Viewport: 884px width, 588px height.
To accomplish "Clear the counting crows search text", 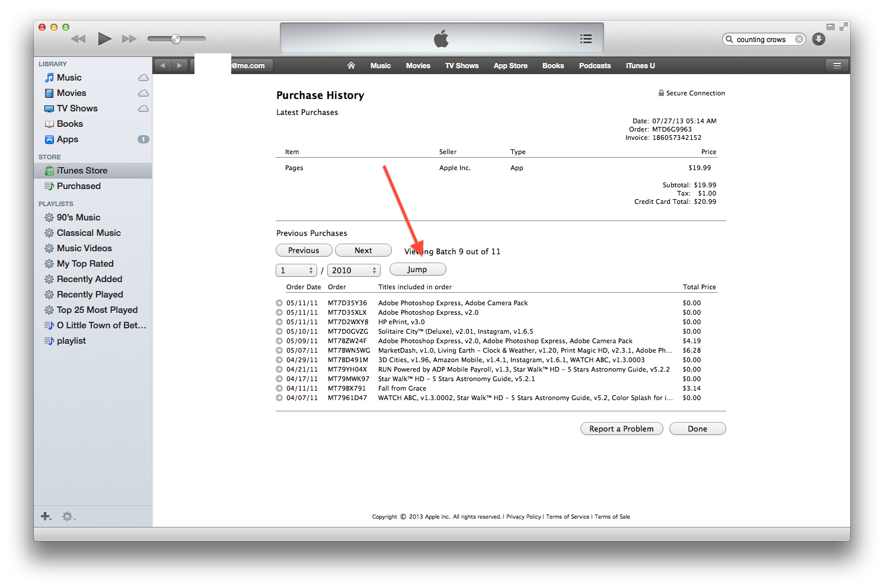I will pos(799,40).
